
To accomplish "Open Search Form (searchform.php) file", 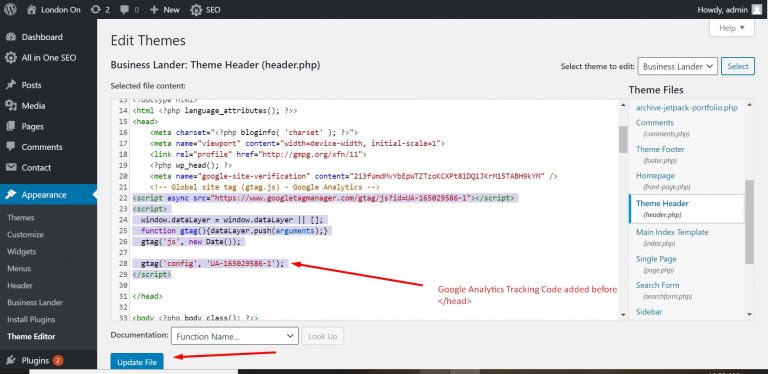I will pos(664,290).
